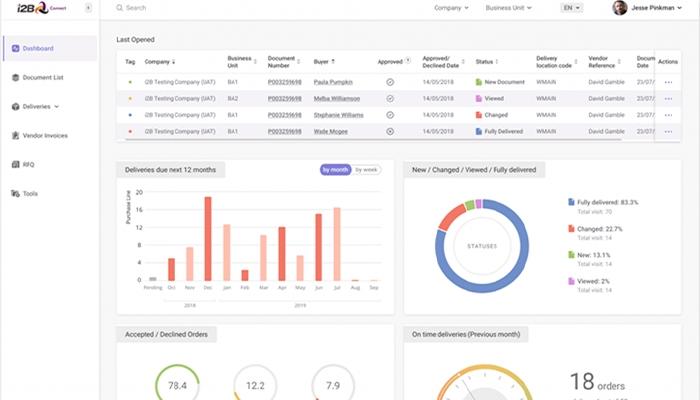This screenshot has width=700, height=400.
Task: Click the 7.9 orders gauge
Action: coord(333,385)
